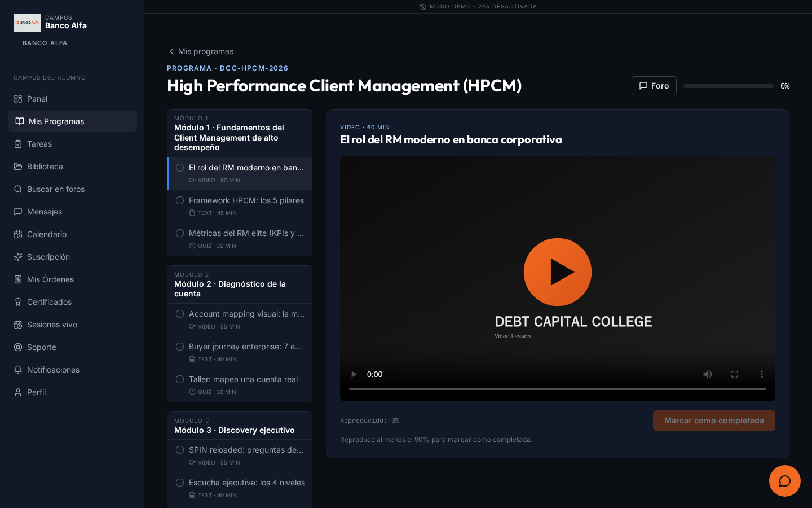This screenshot has height=508, width=812.
Task: Open Biblioteca folder icon
Action: [18, 167]
